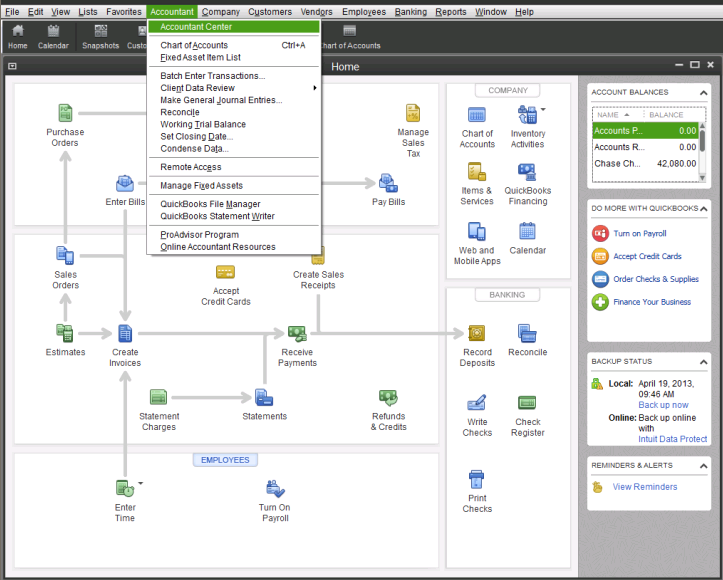The height and width of the screenshot is (580, 723).
Task: Open Statement Charges
Action: 159,397
